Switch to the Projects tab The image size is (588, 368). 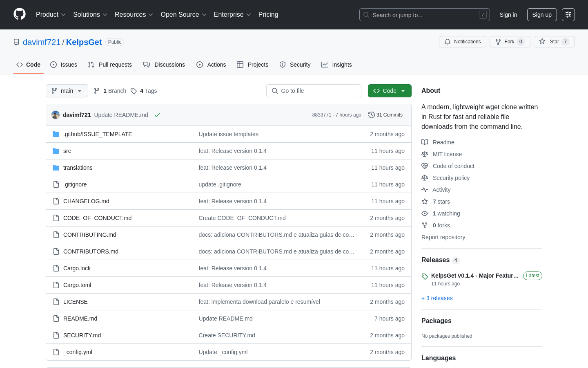(x=252, y=65)
